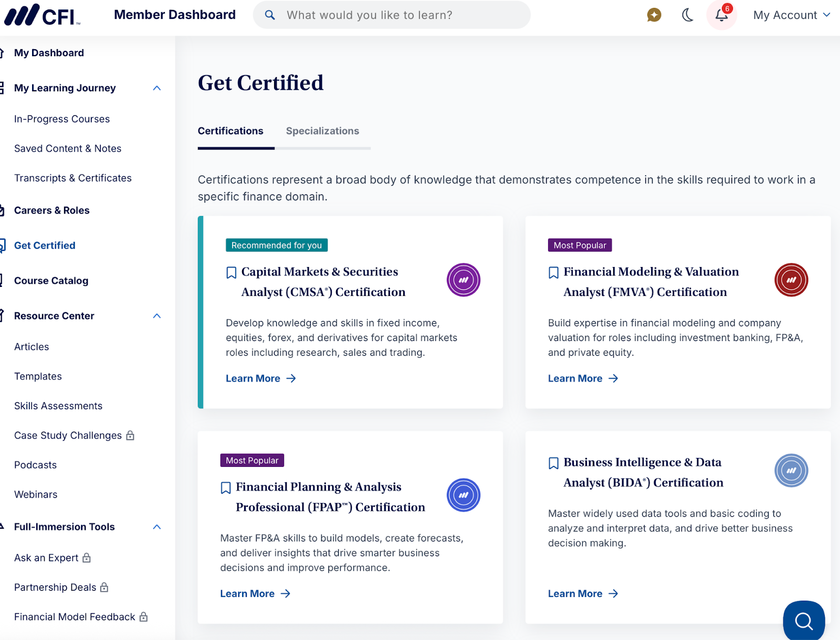Open Skills Assessments

pos(58,406)
